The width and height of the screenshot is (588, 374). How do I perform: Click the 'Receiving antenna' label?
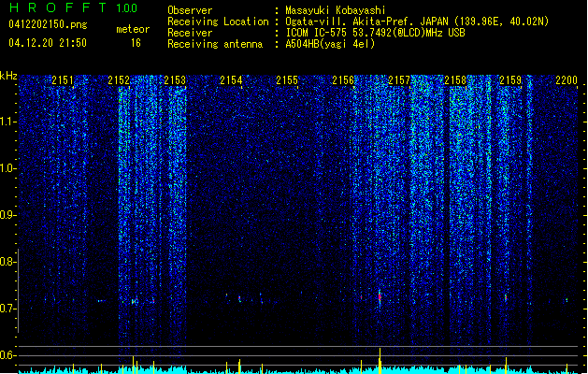[215, 44]
